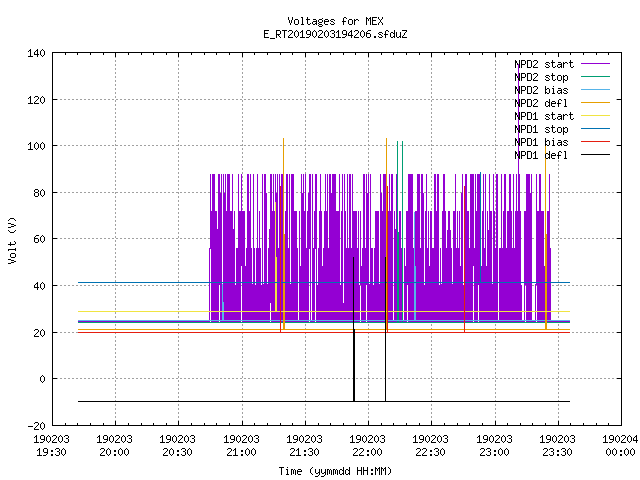Click the purple NPD2 start legend line
The width and height of the screenshot is (640, 480).
[x=595, y=64]
